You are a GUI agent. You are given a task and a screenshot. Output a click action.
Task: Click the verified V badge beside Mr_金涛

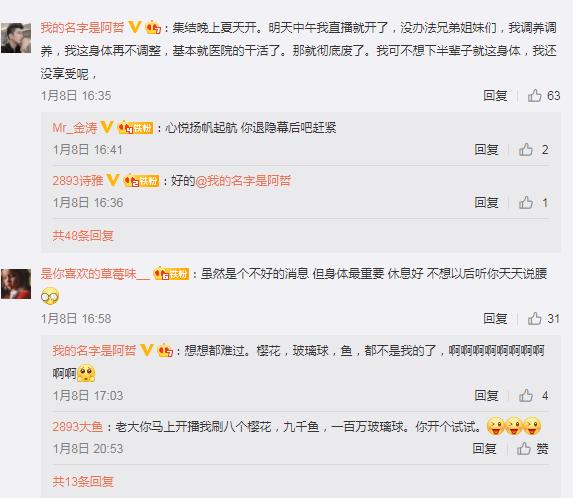point(107,128)
